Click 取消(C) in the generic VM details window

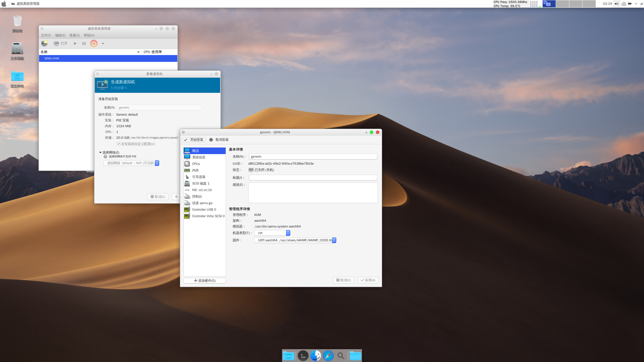click(x=343, y=280)
